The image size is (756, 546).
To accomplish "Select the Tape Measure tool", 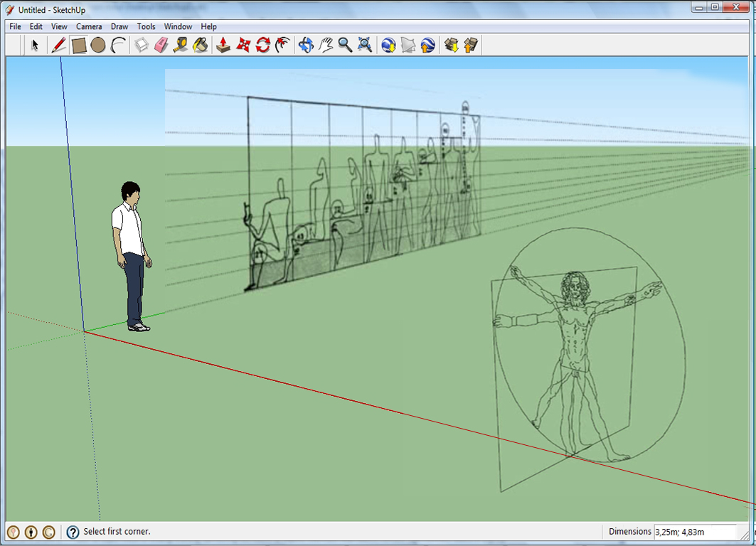I will tap(181, 45).
